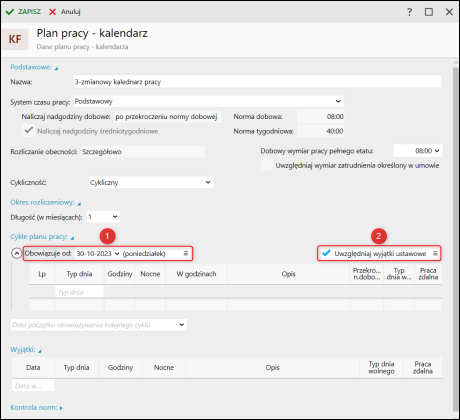Viewport: 460px width, 420px height.
Task: Click the KF plan avatar icon
Action: (x=15, y=39)
